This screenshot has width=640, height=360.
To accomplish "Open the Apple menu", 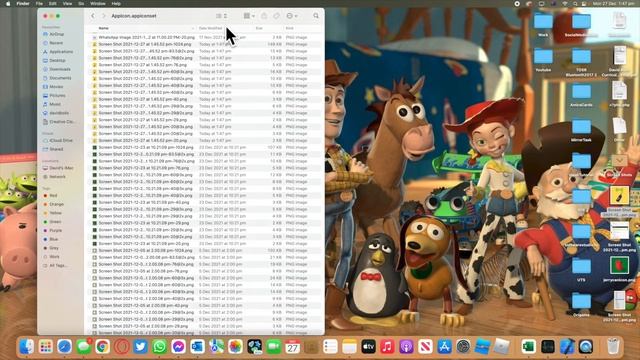I will click(8, 4).
